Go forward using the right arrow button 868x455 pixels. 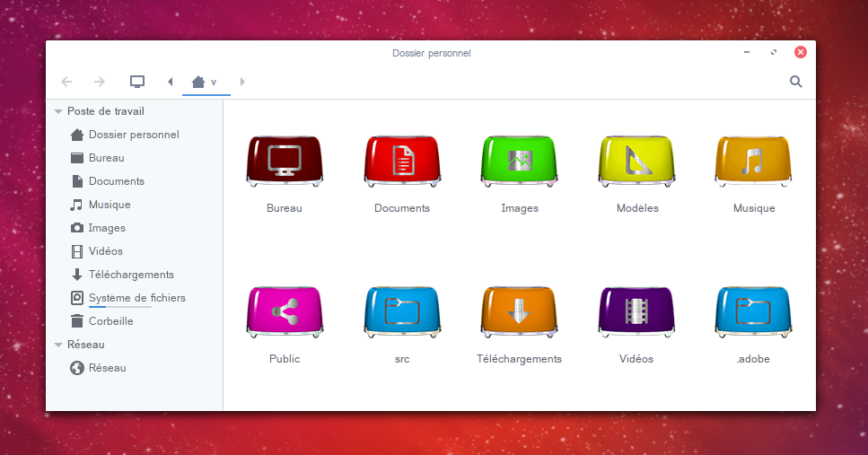click(99, 82)
